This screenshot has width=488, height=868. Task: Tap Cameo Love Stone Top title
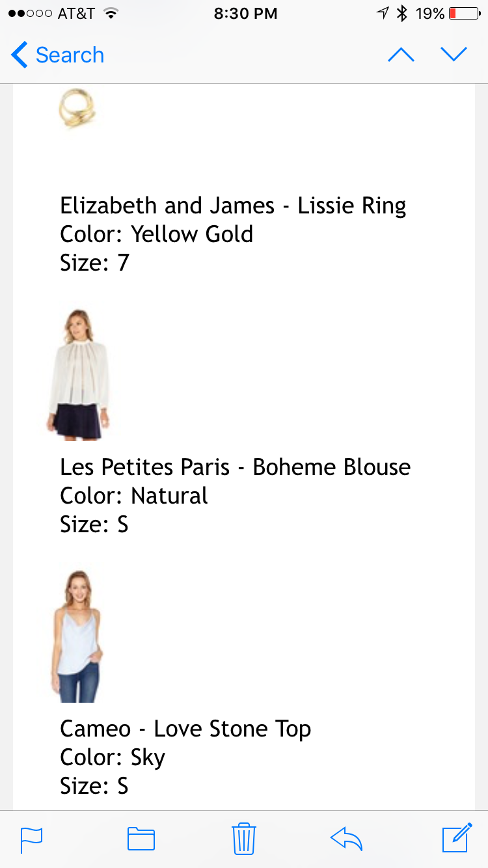185,729
